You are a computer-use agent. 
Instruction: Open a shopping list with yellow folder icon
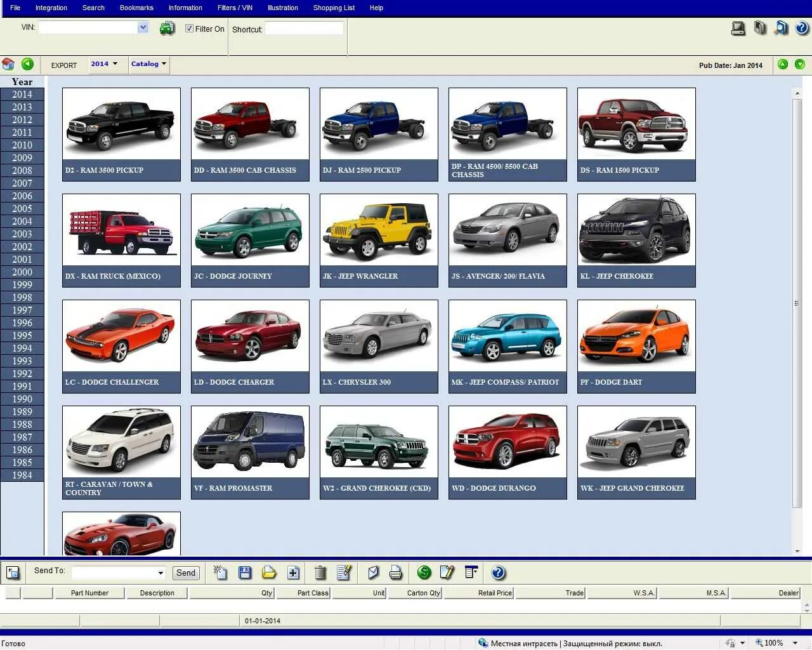coord(269,573)
